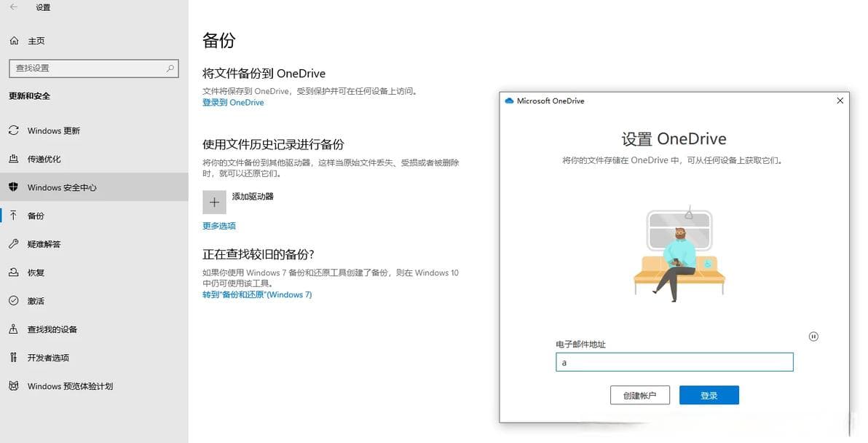This screenshot has width=868, height=443.
Task: Open Windows 预览体验计划 page
Action: pos(94,386)
